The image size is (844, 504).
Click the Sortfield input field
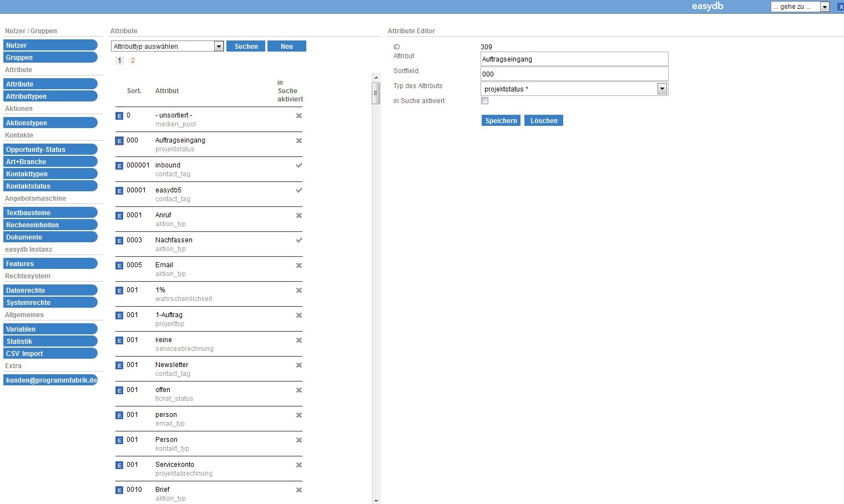click(574, 74)
